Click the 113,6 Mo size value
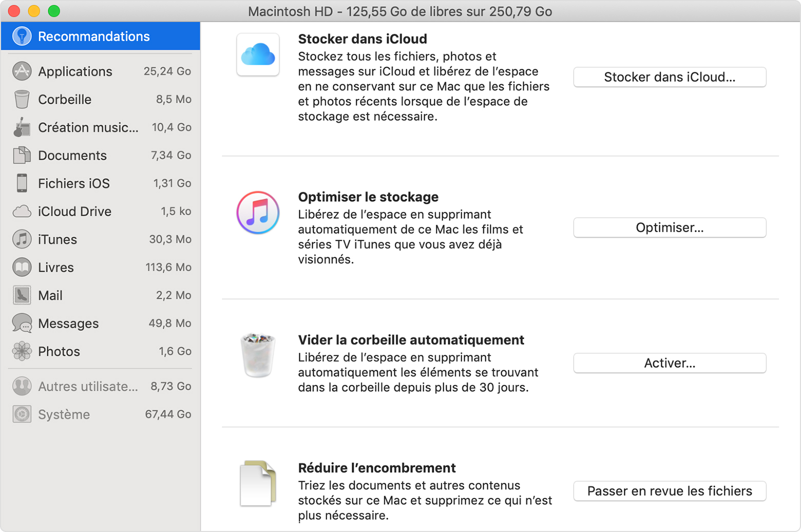 168,267
